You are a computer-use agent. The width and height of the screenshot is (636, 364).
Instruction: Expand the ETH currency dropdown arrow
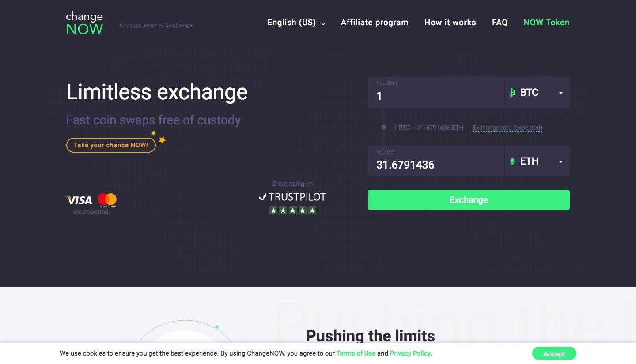tap(560, 161)
